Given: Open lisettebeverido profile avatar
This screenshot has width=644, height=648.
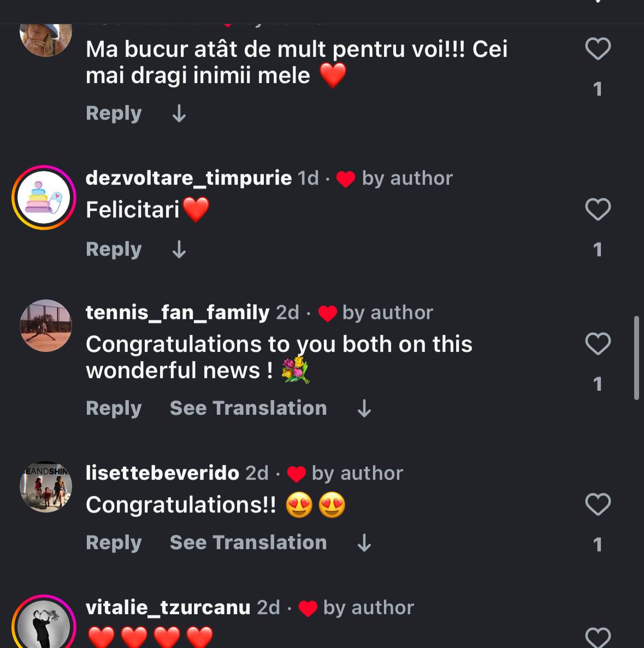Looking at the screenshot, I should point(46,486).
